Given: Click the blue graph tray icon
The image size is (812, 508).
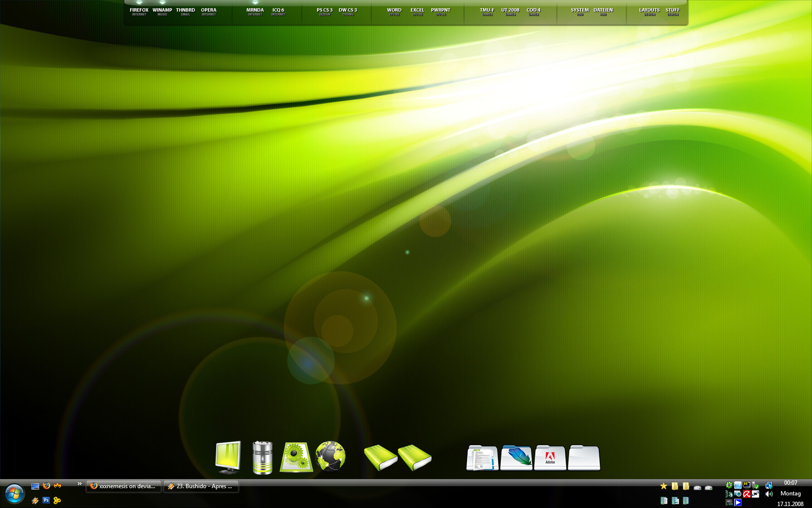Looking at the screenshot, I should pos(738,485).
